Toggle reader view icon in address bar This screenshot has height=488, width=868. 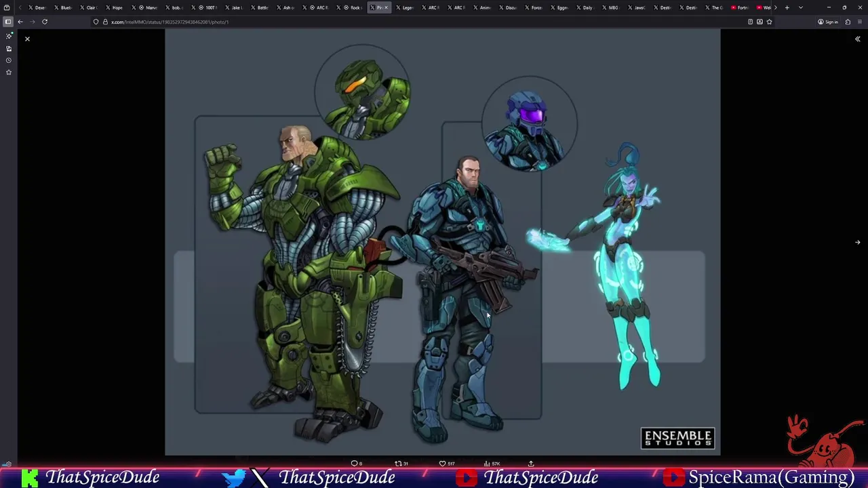[x=750, y=22]
